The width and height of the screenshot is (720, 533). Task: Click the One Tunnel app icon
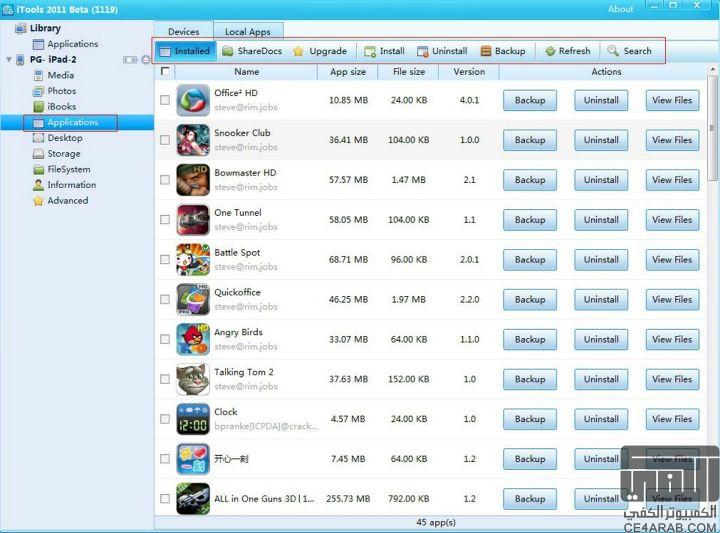click(x=193, y=220)
